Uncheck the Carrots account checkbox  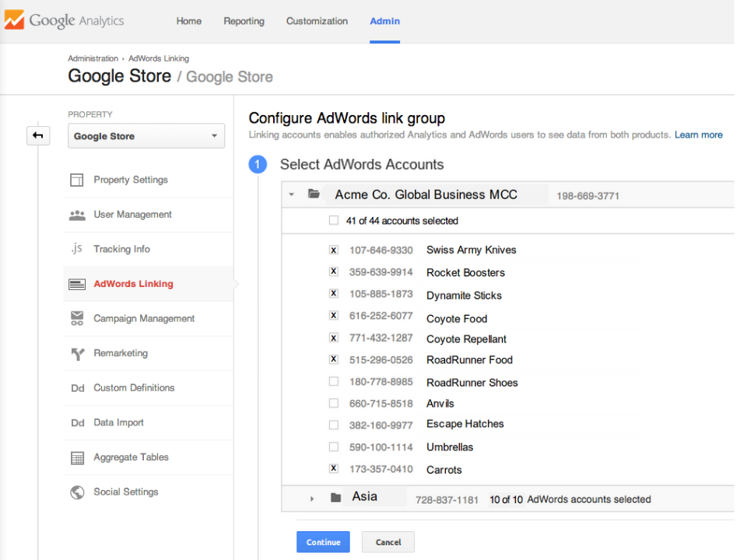[334, 468]
